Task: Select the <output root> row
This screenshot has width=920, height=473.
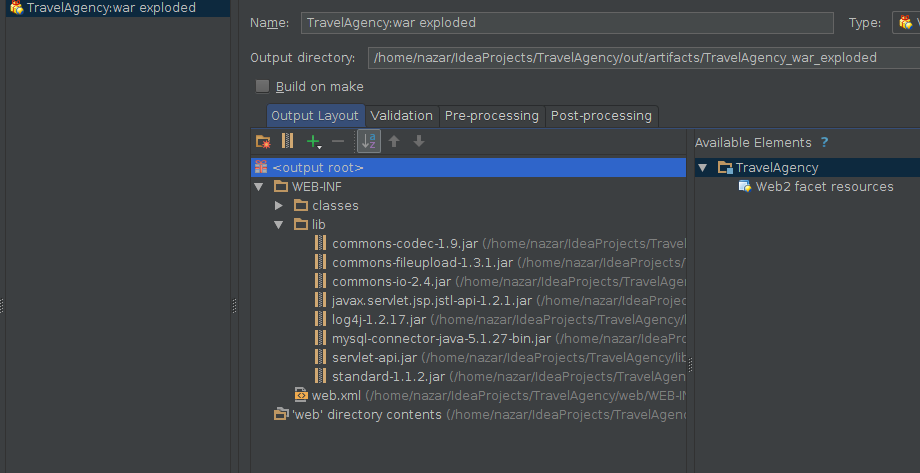Action: pos(468,167)
